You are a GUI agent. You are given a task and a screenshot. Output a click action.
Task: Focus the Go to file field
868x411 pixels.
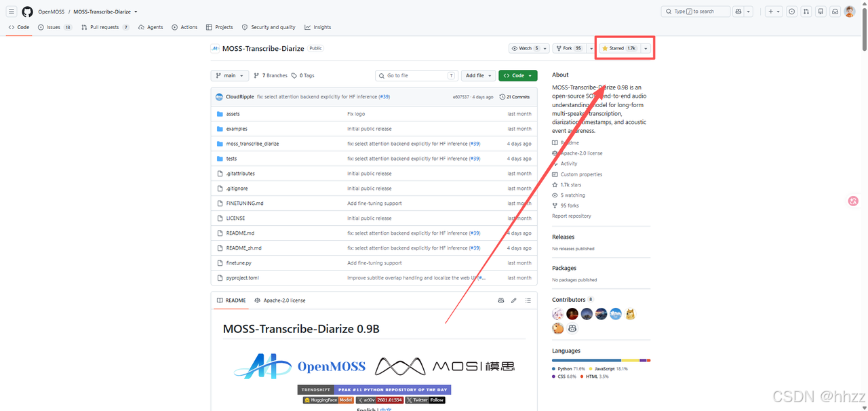pyautogui.click(x=416, y=75)
